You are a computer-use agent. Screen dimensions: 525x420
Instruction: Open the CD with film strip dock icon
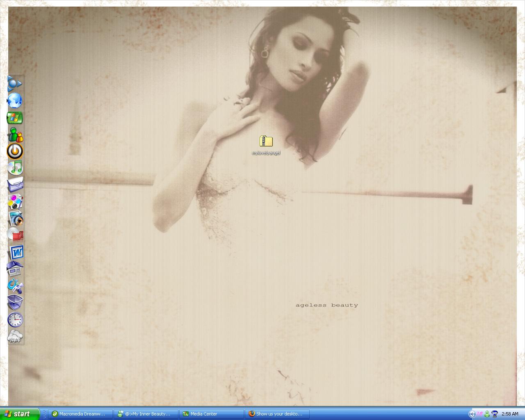[15, 235]
